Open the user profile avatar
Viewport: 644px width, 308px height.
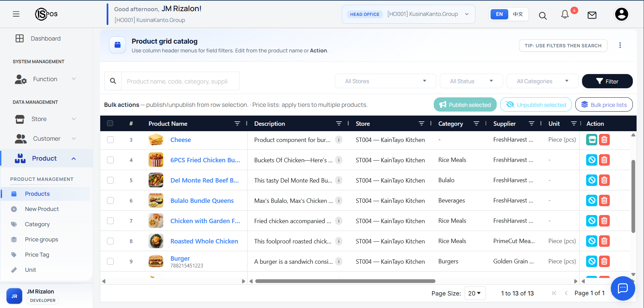point(621,14)
